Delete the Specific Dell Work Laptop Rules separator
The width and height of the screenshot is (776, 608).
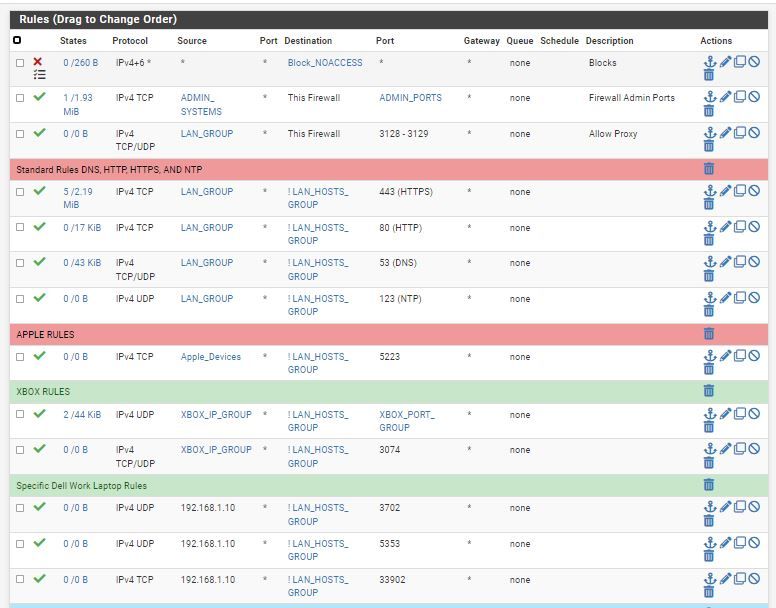tap(709, 485)
